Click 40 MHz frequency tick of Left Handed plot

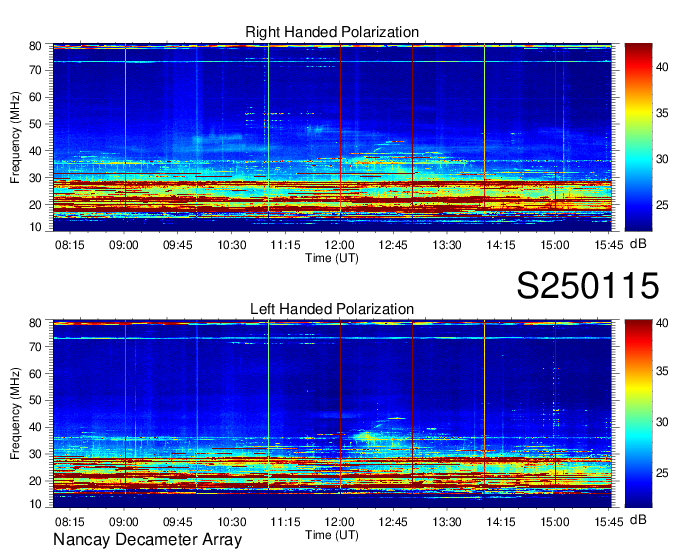(x=35, y=427)
